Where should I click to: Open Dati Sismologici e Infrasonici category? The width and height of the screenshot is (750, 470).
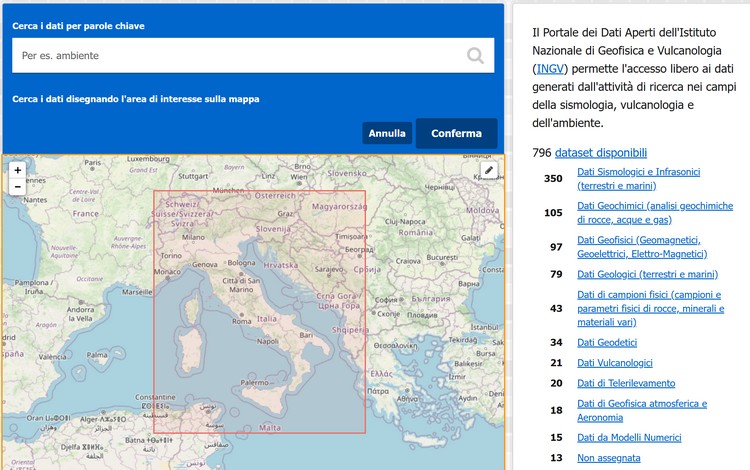coord(639,179)
